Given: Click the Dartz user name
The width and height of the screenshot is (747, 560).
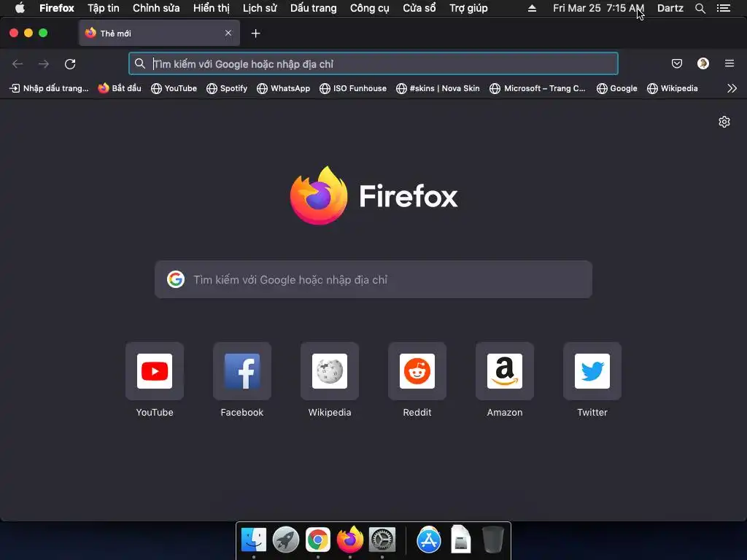Looking at the screenshot, I should [x=670, y=8].
